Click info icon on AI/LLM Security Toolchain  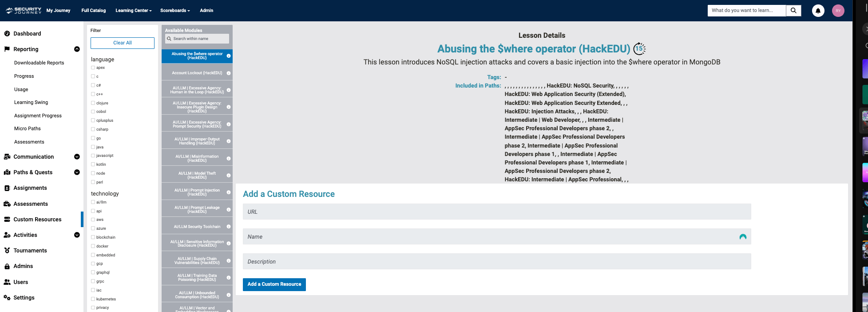[229, 227]
